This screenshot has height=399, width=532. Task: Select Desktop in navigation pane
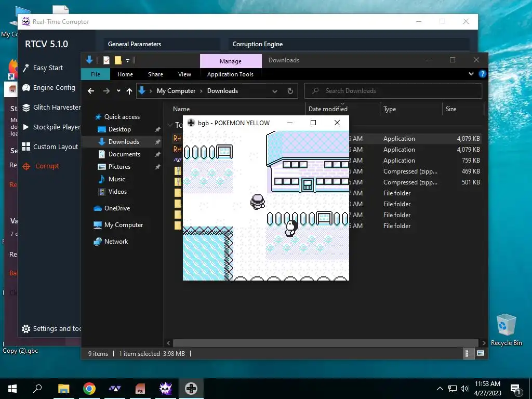pos(115,129)
